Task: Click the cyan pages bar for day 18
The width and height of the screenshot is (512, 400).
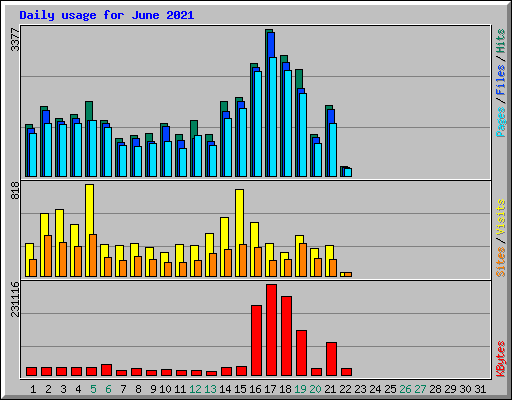Action: (x=288, y=123)
